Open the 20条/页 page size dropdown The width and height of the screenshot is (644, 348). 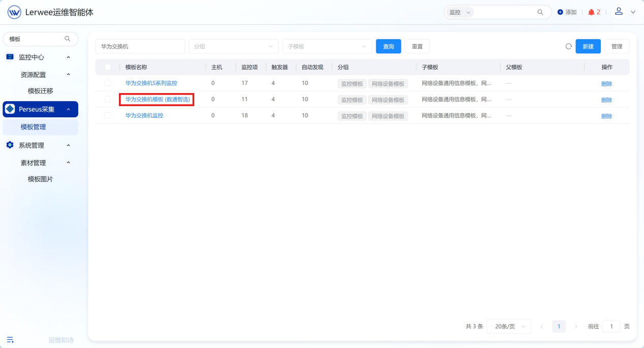[509, 326]
